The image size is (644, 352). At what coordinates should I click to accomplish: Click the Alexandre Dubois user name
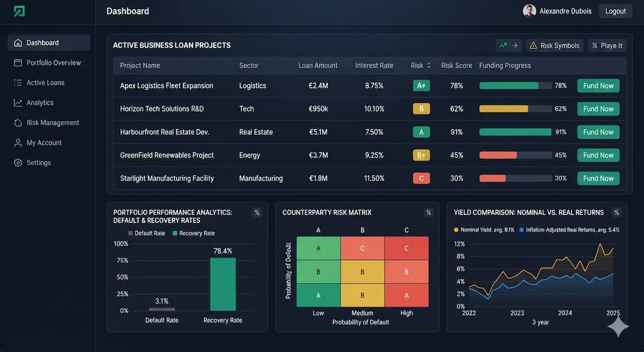566,11
